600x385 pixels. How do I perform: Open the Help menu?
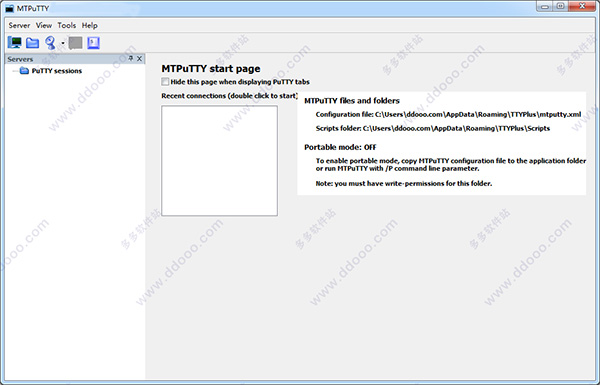click(90, 25)
